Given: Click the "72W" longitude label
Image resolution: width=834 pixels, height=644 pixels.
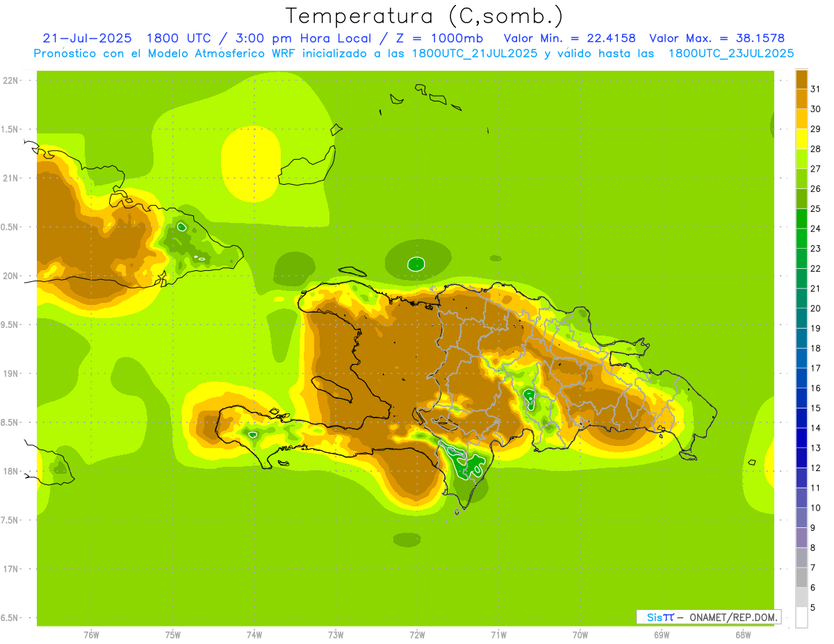Looking at the screenshot, I should (417, 635).
